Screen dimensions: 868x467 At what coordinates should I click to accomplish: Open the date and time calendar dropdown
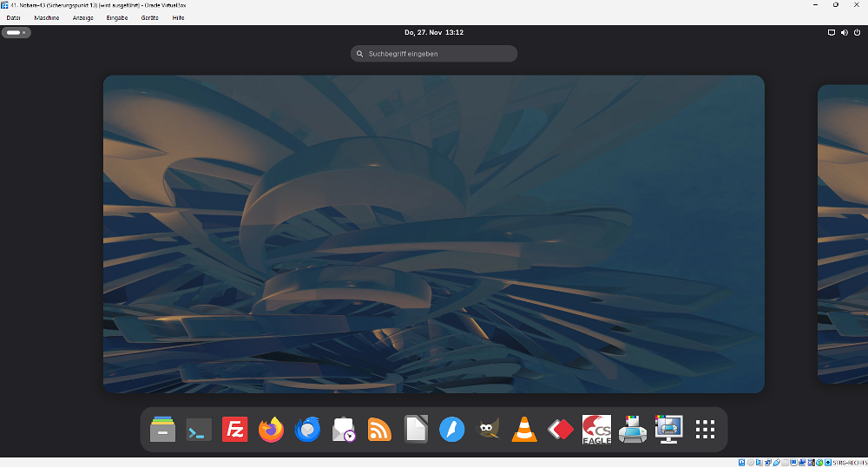(x=434, y=32)
